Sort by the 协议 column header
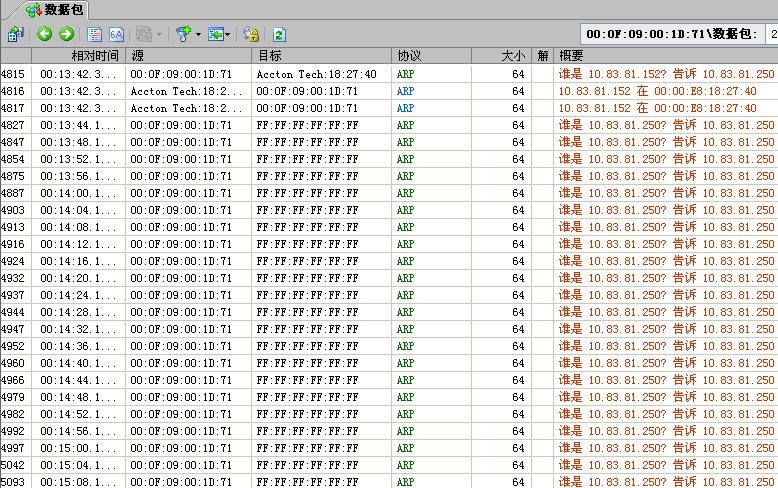 coord(409,56)
